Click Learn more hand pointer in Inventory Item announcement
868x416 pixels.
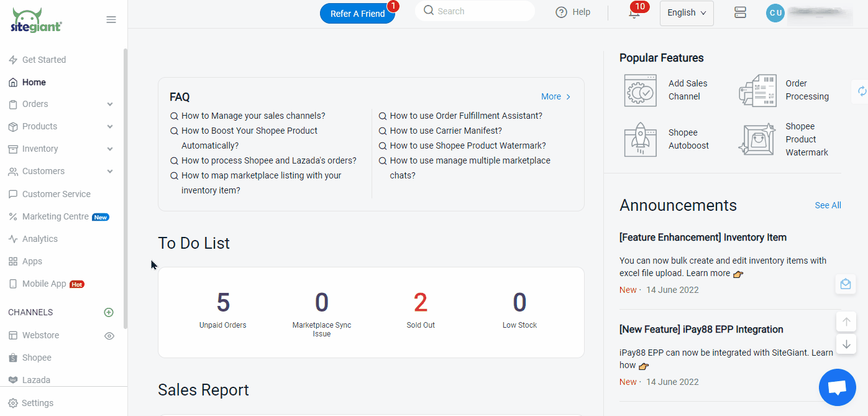(x=738, y=274)
